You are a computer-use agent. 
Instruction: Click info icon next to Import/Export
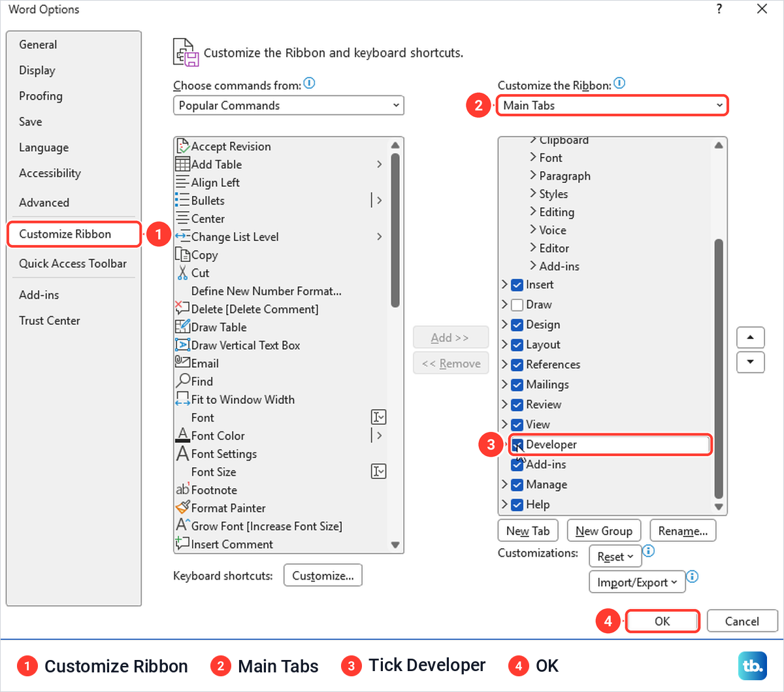pos(693,576)
